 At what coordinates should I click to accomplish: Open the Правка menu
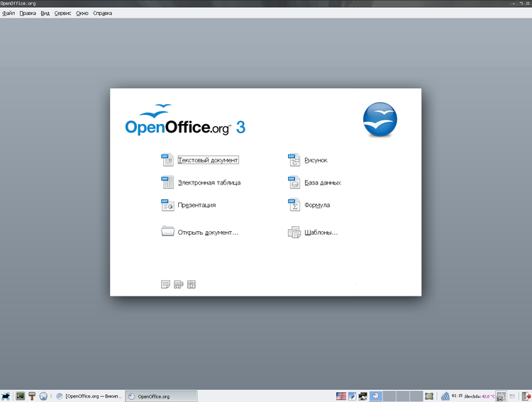tap(28, 13)
